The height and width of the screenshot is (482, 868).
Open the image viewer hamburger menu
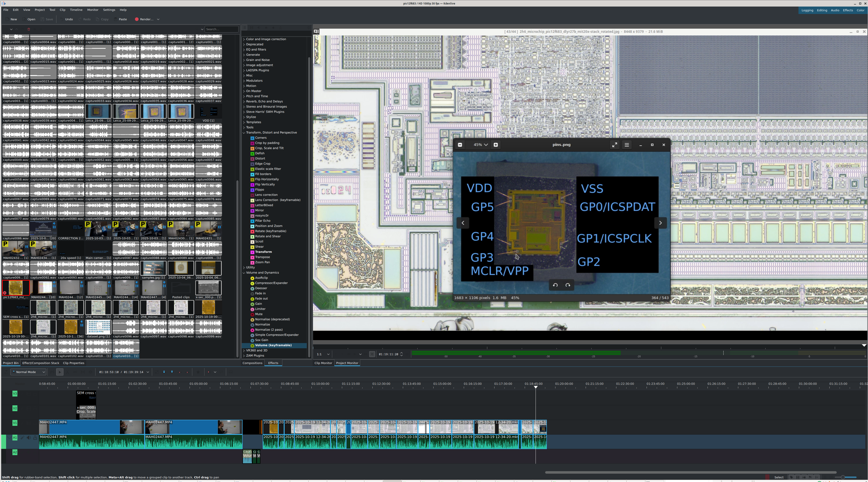pyautogui.click(x=627, y=145)
